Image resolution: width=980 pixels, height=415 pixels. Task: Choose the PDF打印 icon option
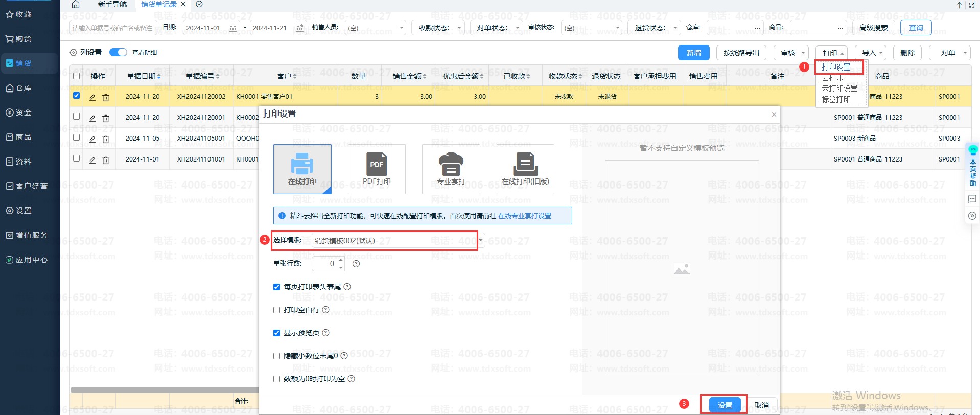(377, 164)
